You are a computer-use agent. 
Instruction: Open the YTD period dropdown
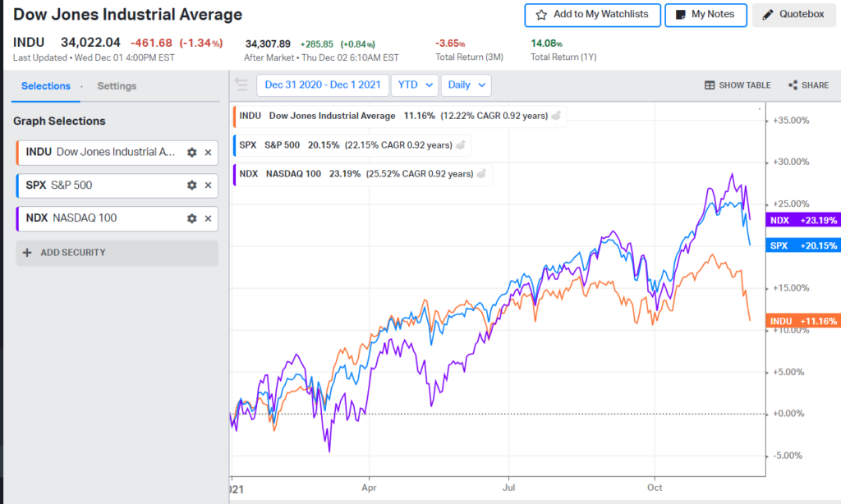pos(414,85)
